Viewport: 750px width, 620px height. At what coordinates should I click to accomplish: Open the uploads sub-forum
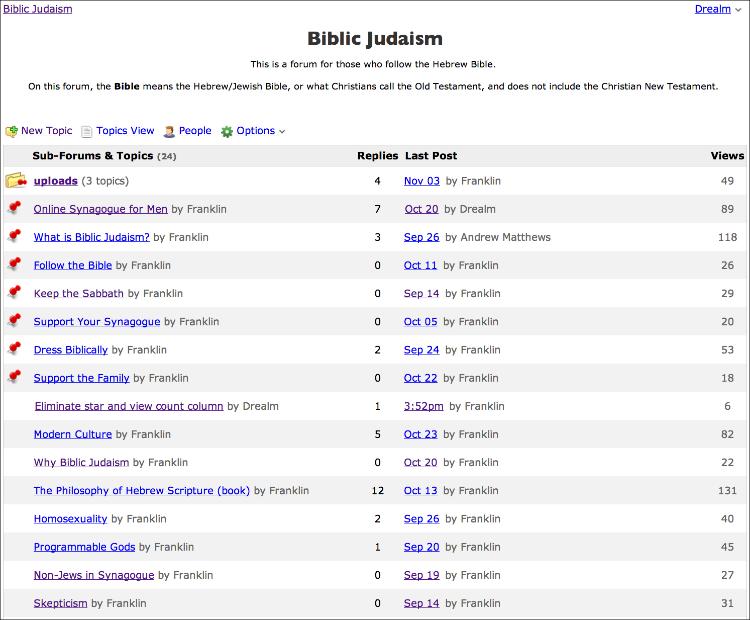tap(55, 181)
